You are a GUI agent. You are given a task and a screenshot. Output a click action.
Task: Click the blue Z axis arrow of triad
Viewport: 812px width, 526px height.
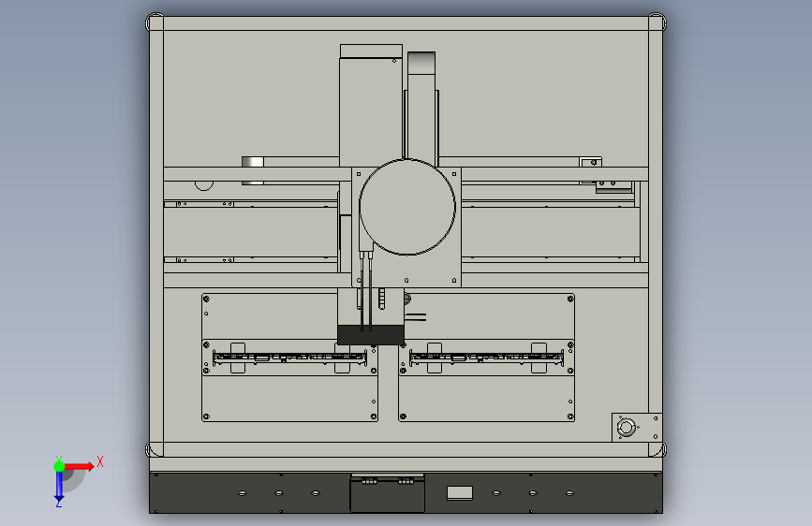pyautogui.click(x=59, y=485)
